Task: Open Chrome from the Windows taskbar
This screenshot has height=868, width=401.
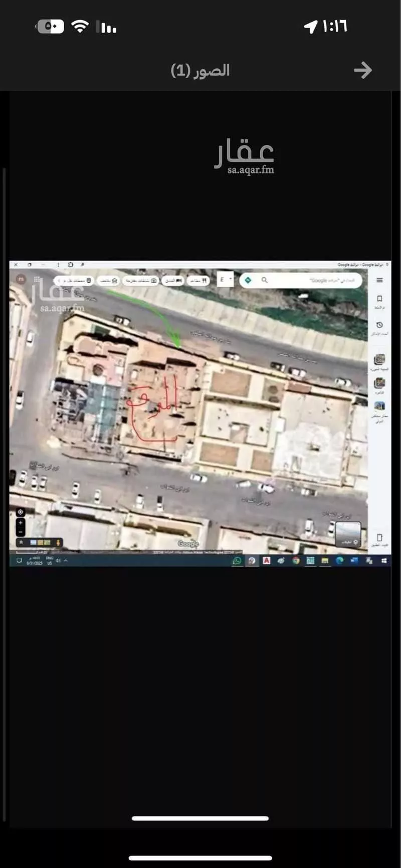Action: [x=296, y=561]
